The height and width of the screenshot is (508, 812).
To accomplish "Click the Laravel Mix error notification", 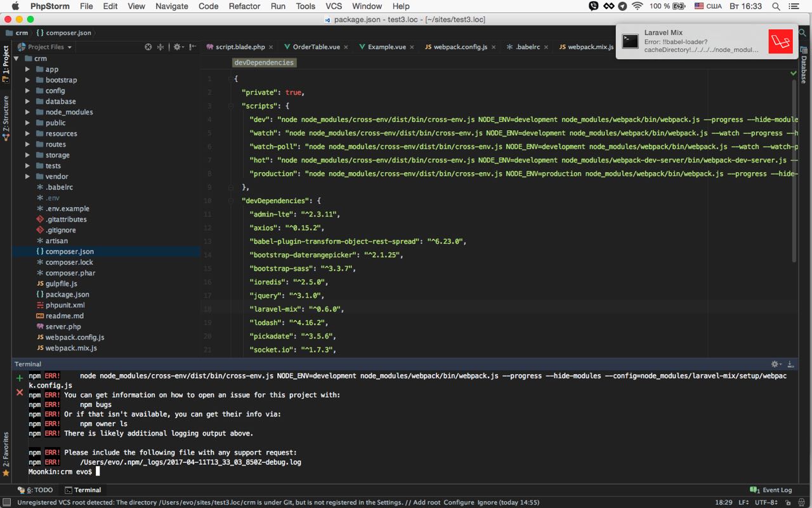I will (x=708, y=41).
